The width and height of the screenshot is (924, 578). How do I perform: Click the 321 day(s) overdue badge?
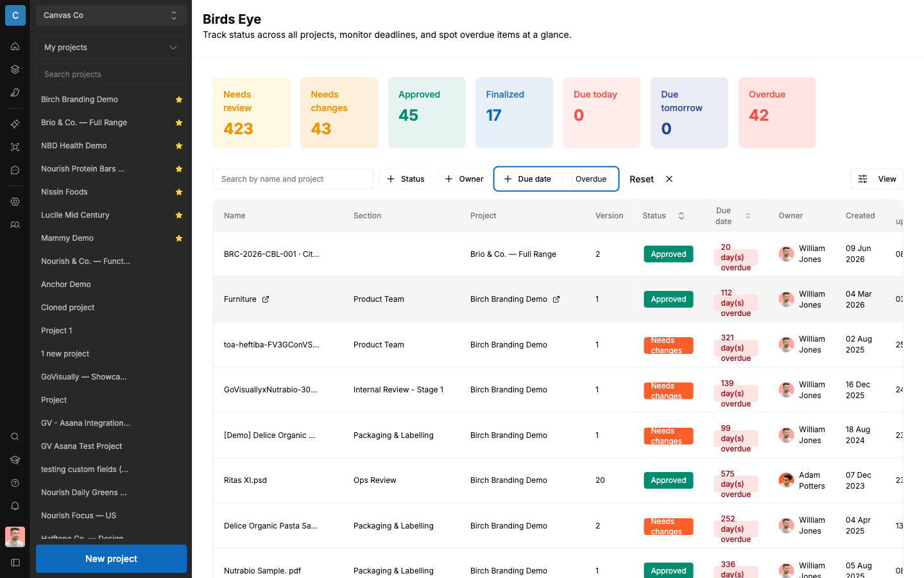tap(736, 348)
